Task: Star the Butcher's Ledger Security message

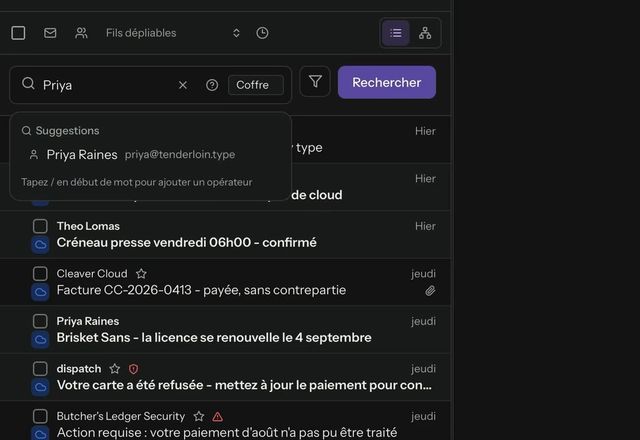Action: [199, 416]
